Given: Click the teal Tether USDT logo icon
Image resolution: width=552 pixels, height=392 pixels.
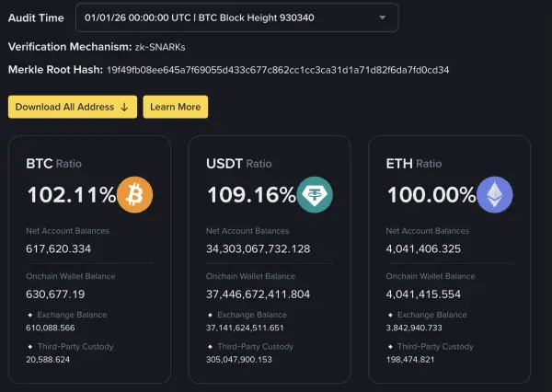Looking at the screenshot, I should [x=315, y=195].
